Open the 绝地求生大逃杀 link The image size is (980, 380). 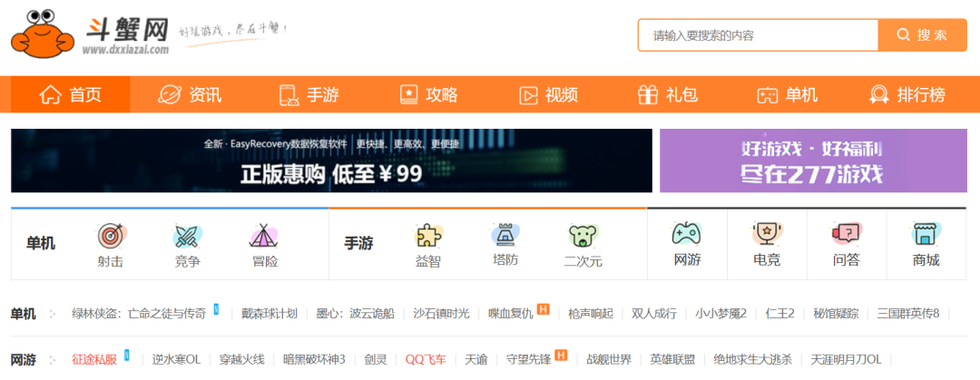753,360
